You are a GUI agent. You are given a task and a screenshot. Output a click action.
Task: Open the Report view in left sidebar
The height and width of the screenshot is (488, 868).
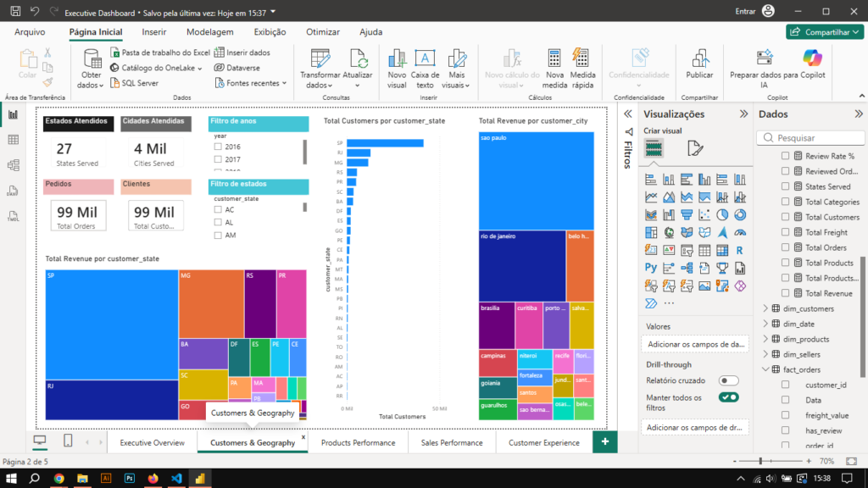(x=13, y=114)
